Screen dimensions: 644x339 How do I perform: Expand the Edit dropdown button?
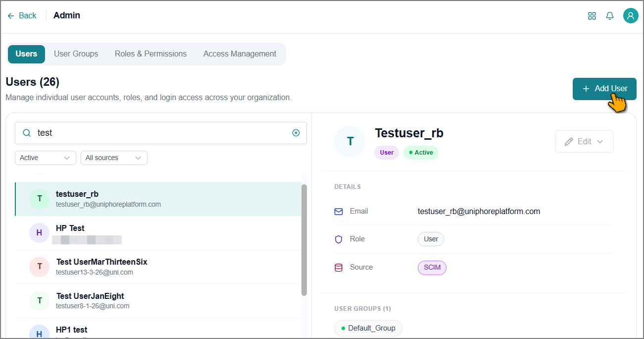(584, 141)
